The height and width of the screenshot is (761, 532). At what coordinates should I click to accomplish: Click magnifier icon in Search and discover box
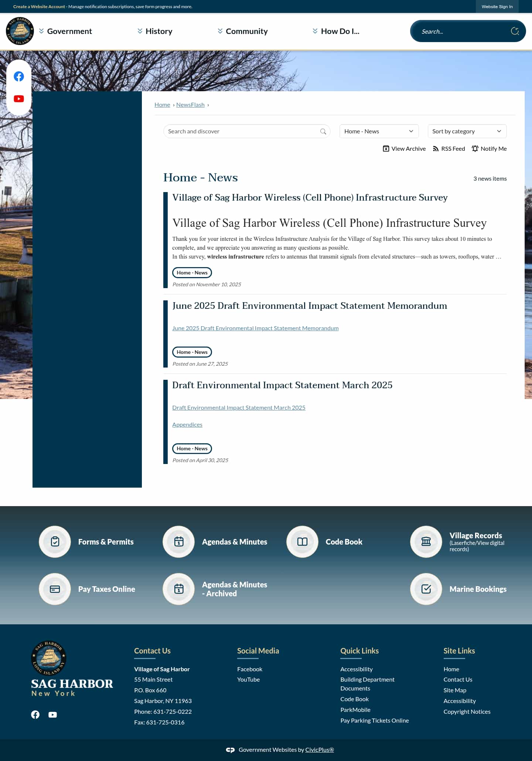(323, 132)
